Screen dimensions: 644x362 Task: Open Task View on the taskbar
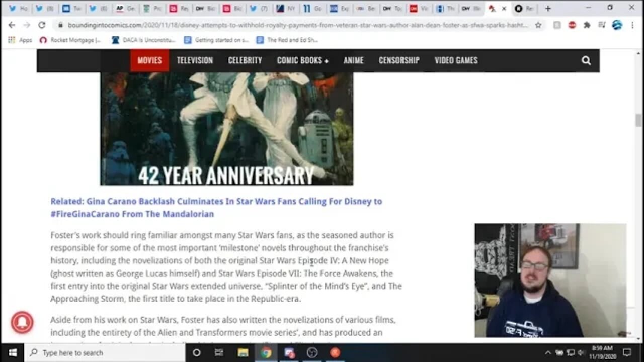coord(219,352)
